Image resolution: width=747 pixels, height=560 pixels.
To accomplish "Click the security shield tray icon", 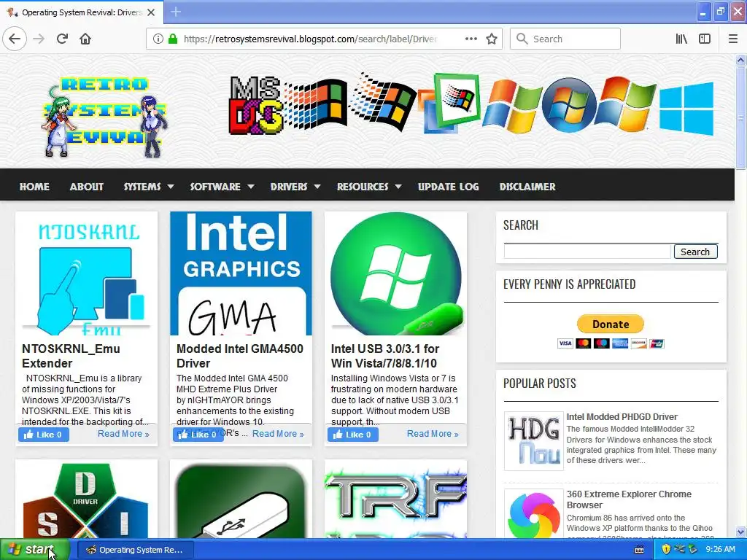I will (x=666, y=550).
